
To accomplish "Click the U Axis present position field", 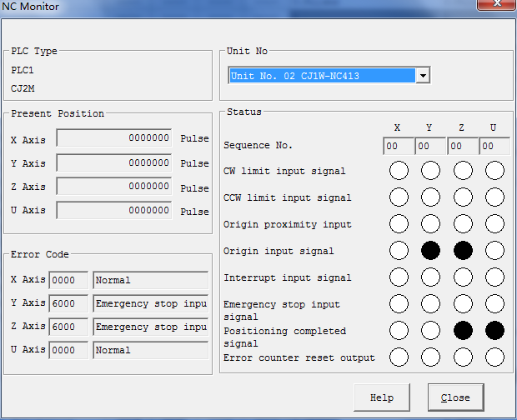I will [x=114, y=211].
